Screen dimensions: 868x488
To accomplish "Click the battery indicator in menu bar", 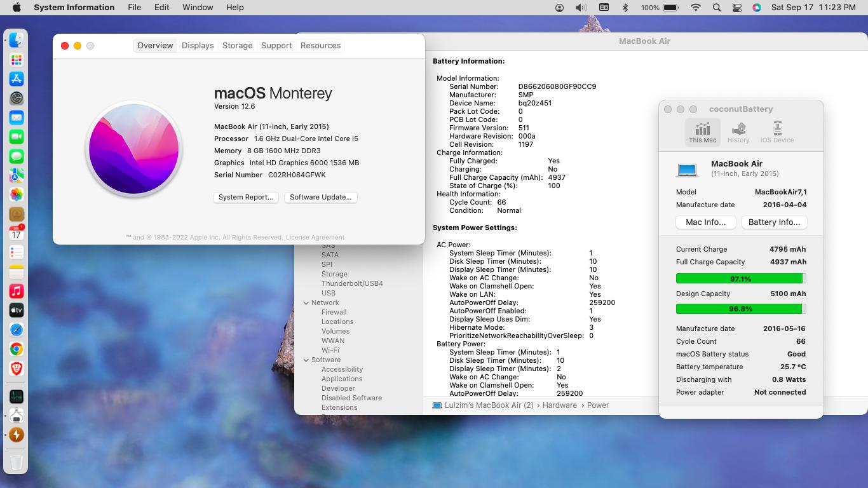I will [660, 8].
